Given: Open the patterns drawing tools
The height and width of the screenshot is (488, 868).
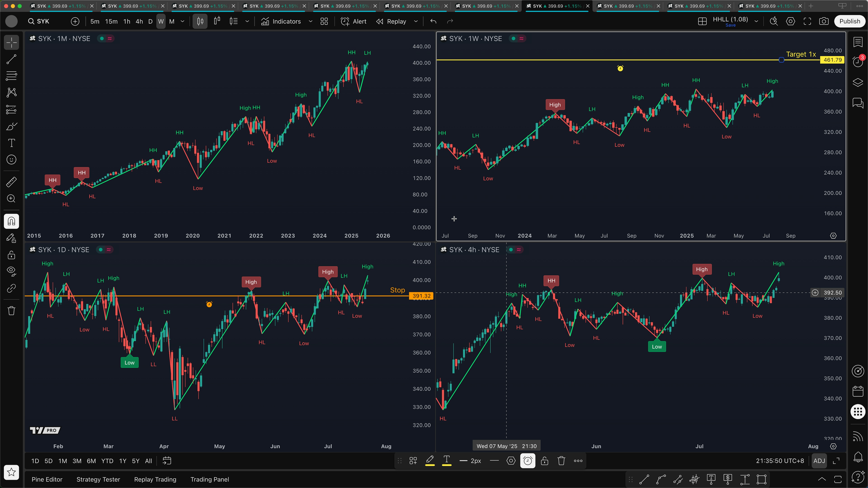Looking at the screenshot, I should pos(12,93).
